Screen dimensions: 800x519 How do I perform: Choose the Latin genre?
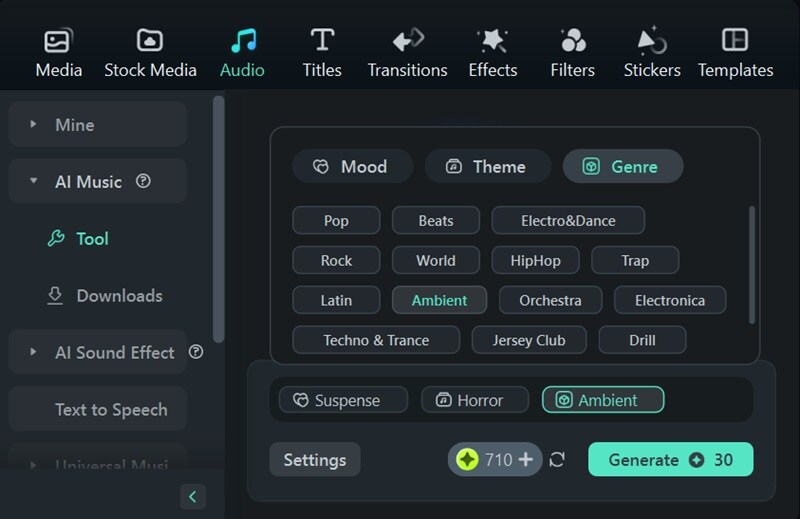336,300
